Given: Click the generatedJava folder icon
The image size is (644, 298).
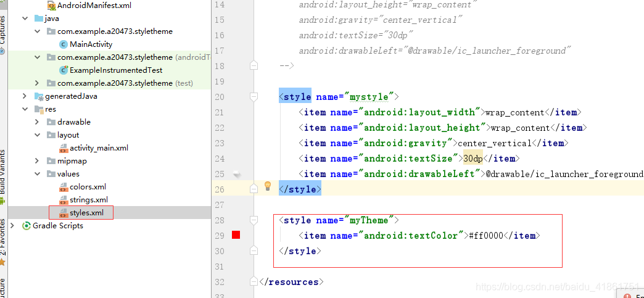Looking at the screenshot, I should (39, 96).
